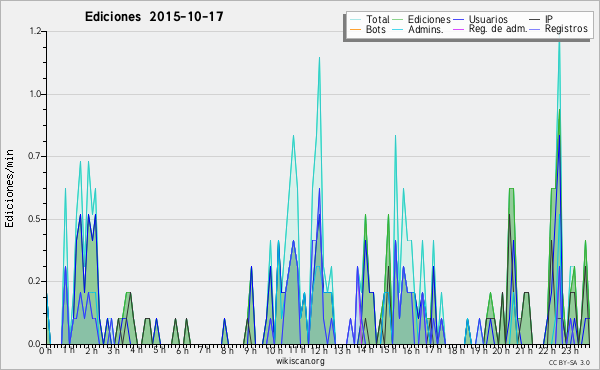Click the 17 h x-axis label
Viewport: 600px width, 370px height.
coord(433,350)
